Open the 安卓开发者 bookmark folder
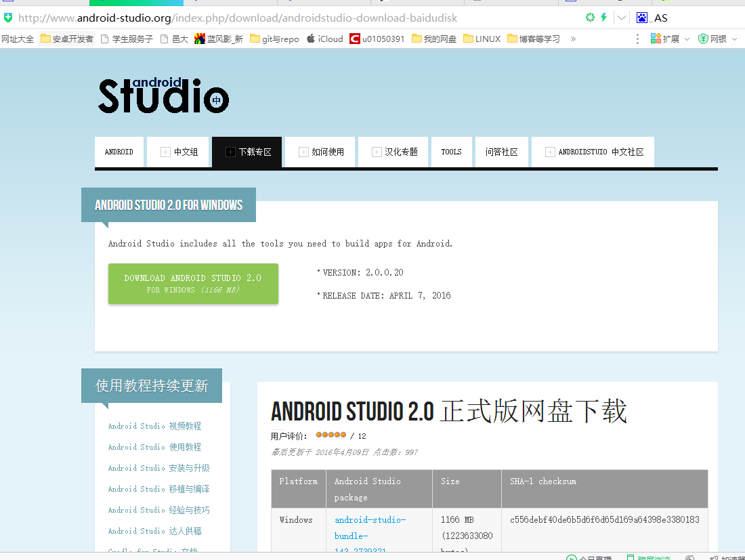 pyautogui.click(x=67, y=39)
